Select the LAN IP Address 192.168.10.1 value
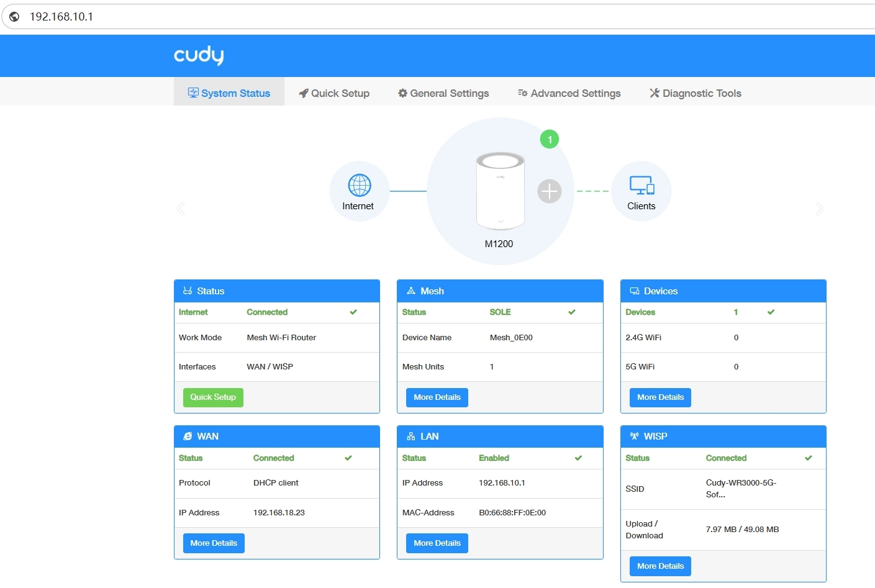 click(502, 483)
